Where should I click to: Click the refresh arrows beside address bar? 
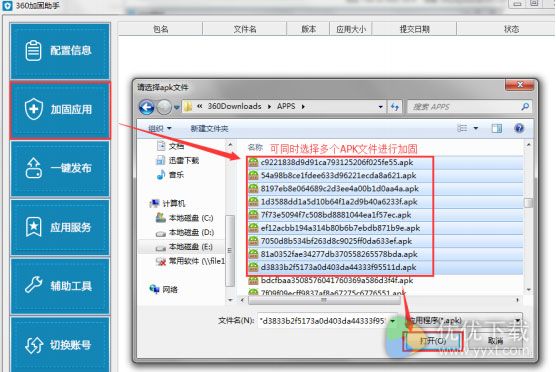(395, 107)
